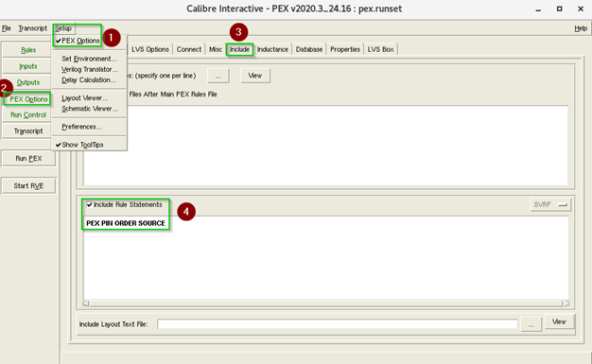Switch to the Misc tab
The width and height of the screenshot is (592, 364).
coord(216,49)
